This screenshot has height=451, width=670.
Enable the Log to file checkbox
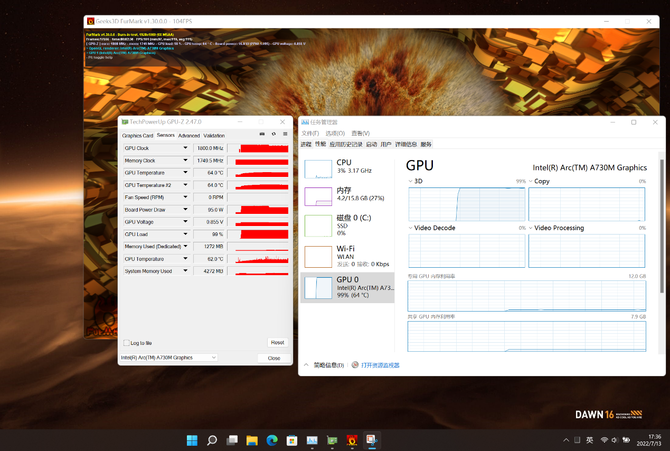pyautogui.click(x=126, y=343)
